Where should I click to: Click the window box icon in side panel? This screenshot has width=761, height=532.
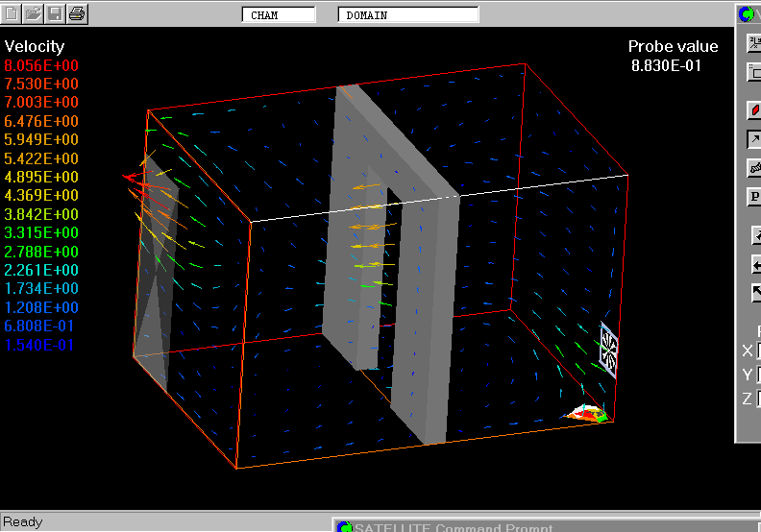click(x=754, y=71)
